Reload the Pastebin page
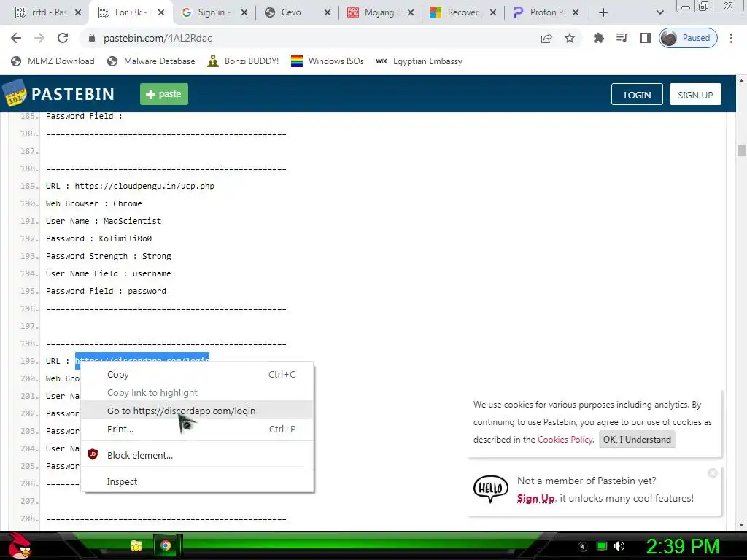 63,38
